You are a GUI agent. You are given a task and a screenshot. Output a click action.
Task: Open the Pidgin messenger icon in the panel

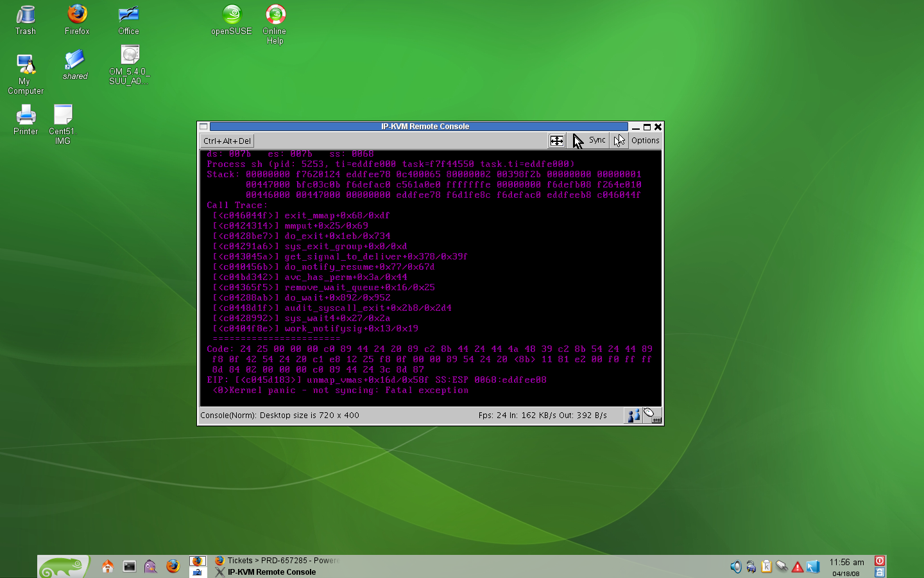pyautogui.click(x=151, y=566)
